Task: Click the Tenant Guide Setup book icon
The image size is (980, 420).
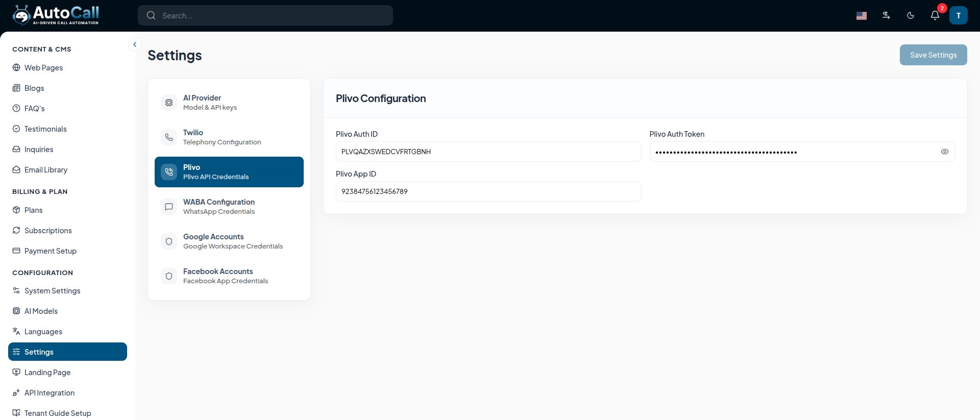Action: [x=16, y=413]
